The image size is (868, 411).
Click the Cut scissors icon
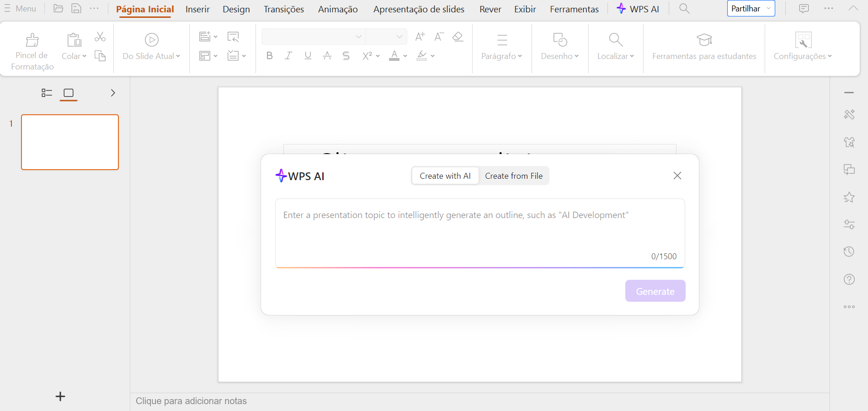coord(100,37)
